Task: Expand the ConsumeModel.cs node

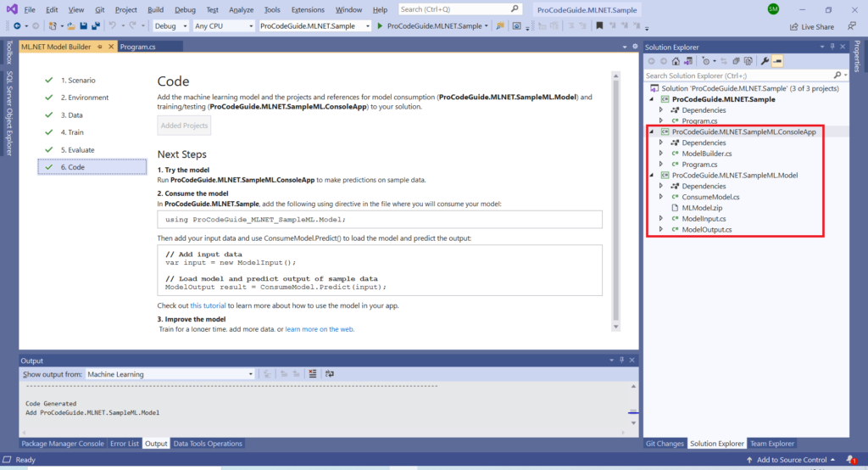Action: (661, 197)
